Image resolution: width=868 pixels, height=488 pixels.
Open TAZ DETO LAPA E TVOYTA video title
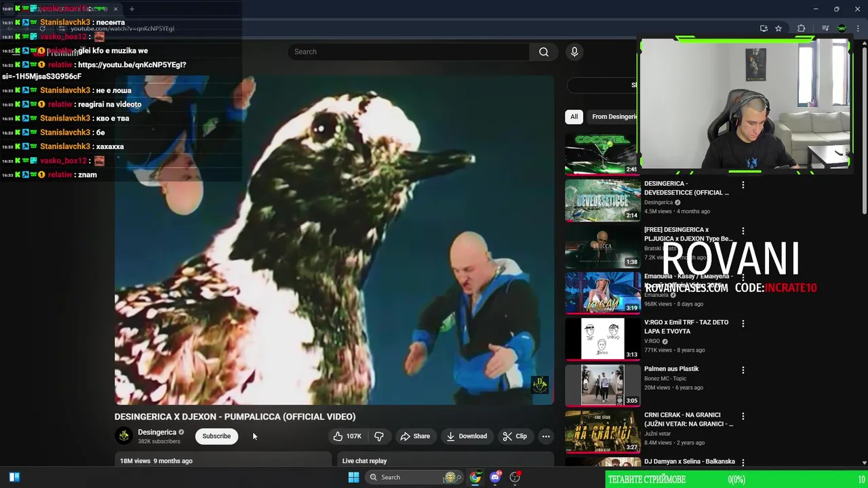click(686, 327)
